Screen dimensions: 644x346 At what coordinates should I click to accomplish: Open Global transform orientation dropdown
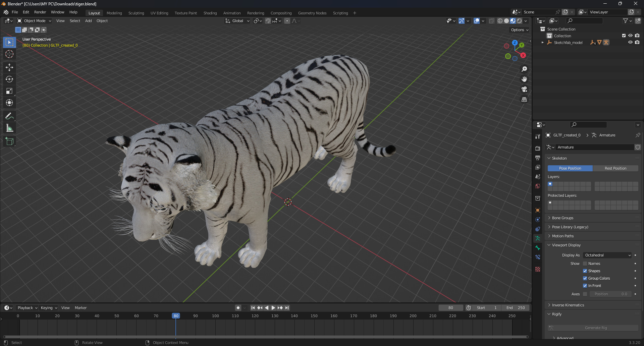tap(237, 21)
